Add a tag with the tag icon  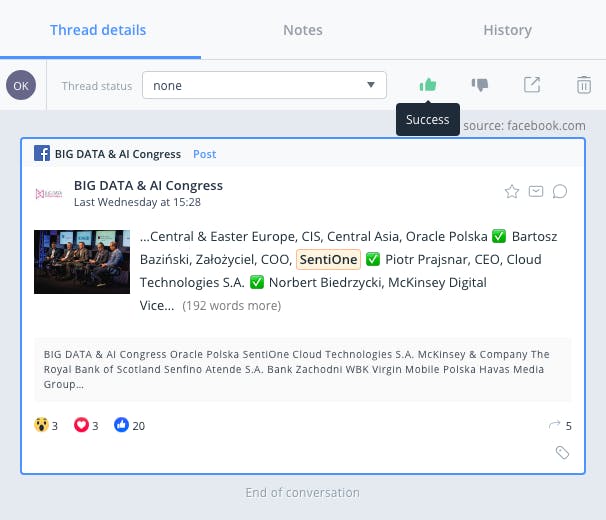[562, 452]
